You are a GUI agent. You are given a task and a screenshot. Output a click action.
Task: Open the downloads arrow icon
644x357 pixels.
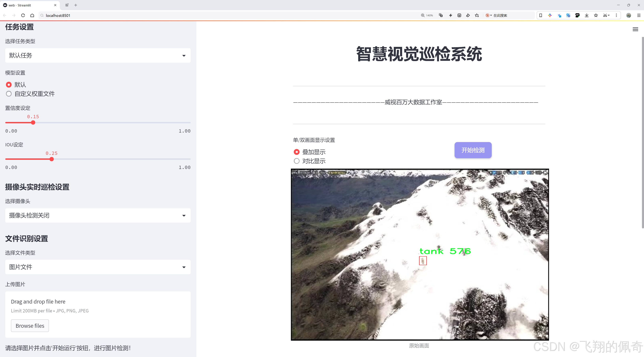point(587,15)
